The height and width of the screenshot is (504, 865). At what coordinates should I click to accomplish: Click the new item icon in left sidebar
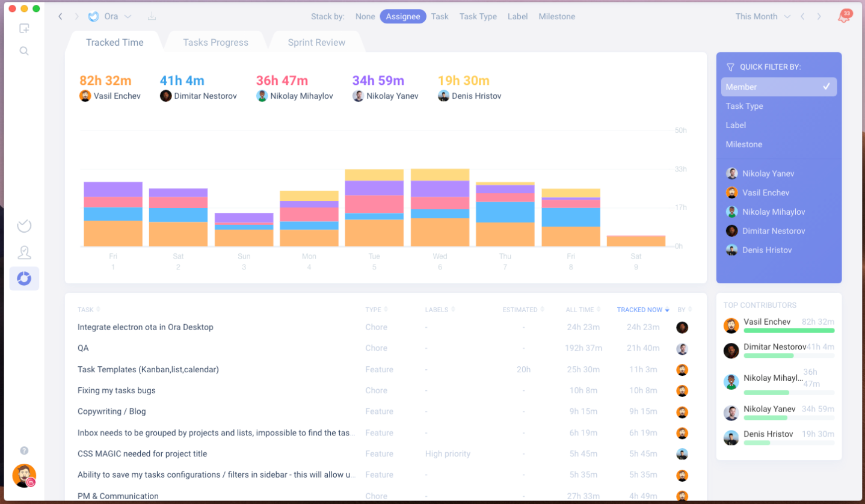(x=24, y=28)
